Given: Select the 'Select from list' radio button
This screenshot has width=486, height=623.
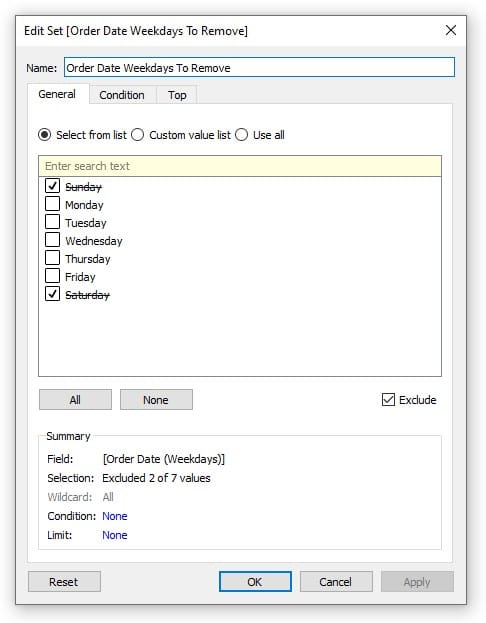Looking at the screenshot, I should point(45,135).
